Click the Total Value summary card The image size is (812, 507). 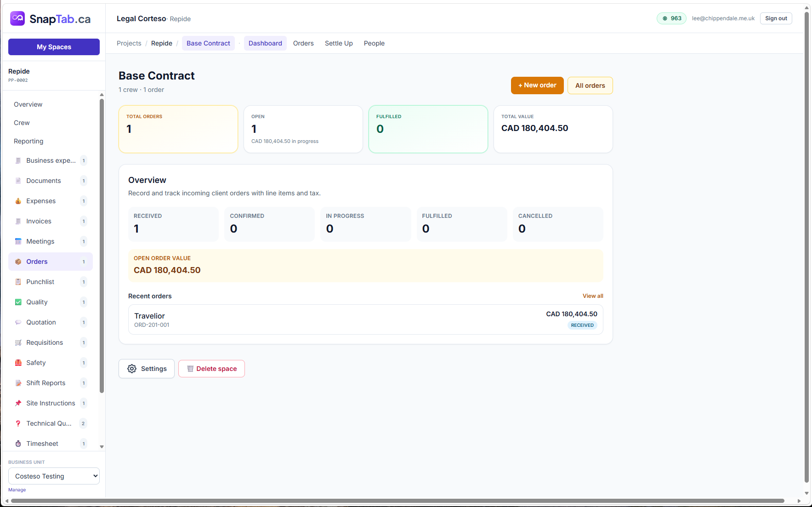click(x=553, y=129)
